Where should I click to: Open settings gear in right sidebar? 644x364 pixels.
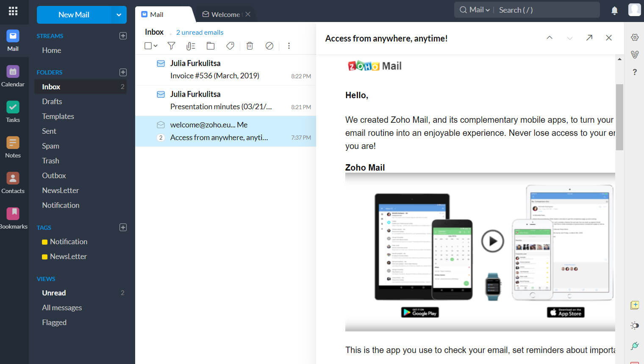click(635, 37)
